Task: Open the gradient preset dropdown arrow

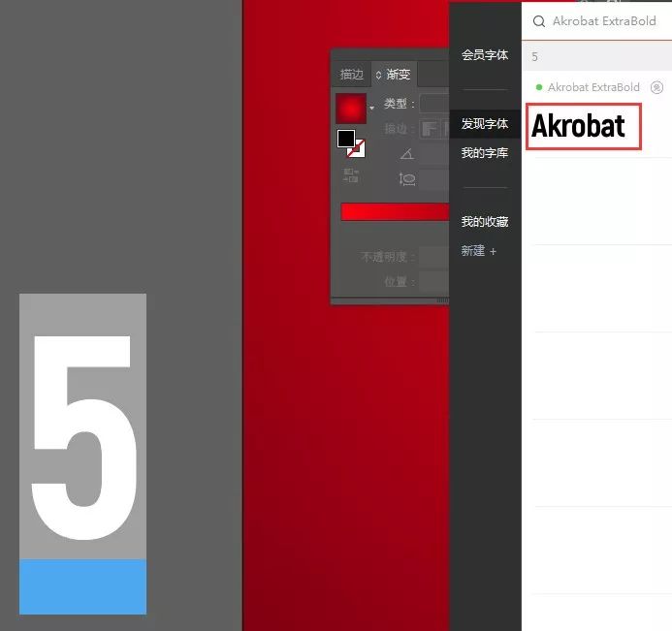Action: [371, 109]
